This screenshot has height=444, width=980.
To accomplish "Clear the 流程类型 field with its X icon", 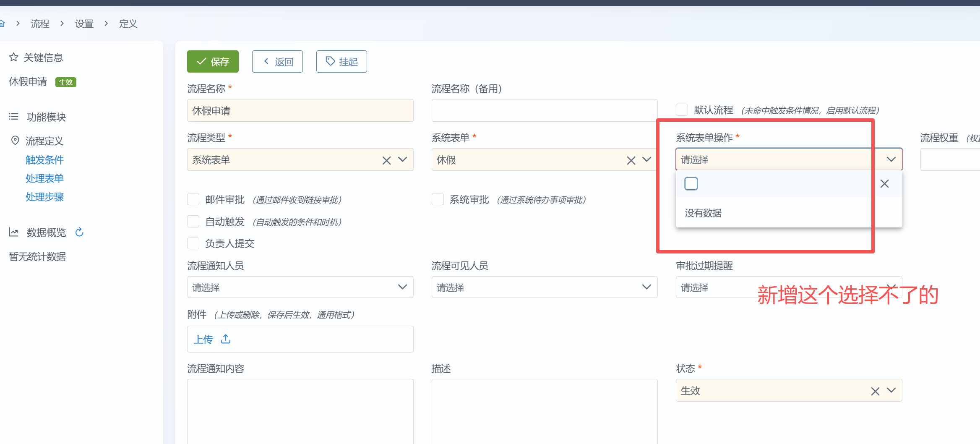I will [x=386, y=160].
